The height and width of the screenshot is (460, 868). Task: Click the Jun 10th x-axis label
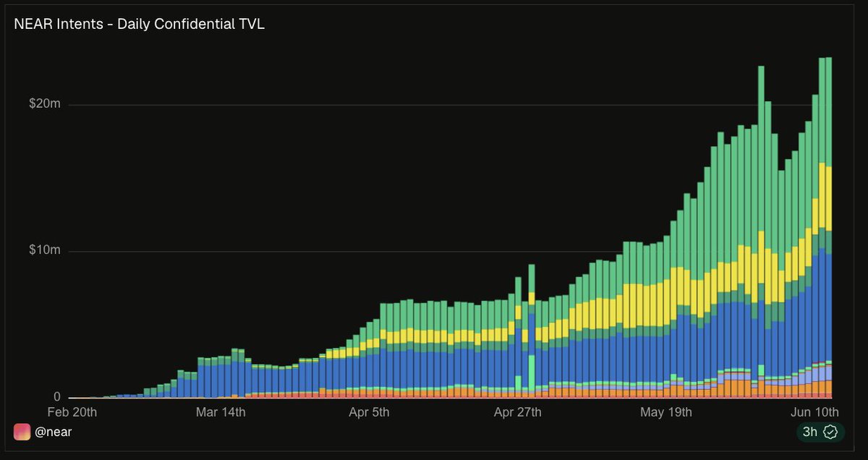pos(814,412)
